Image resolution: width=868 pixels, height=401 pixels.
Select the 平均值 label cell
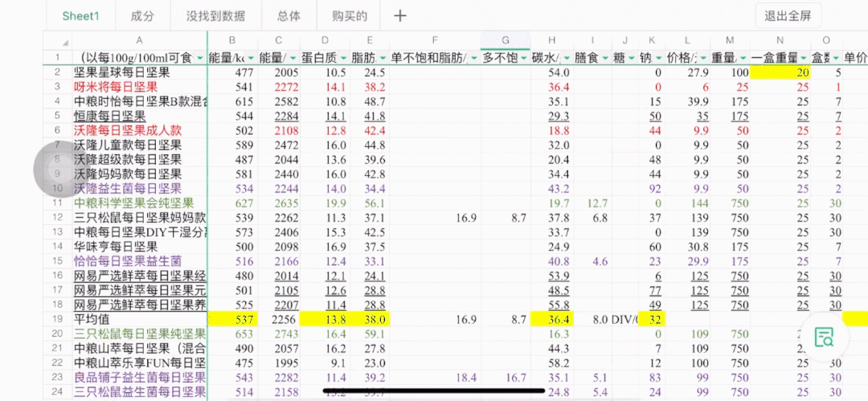pos(140,319)
